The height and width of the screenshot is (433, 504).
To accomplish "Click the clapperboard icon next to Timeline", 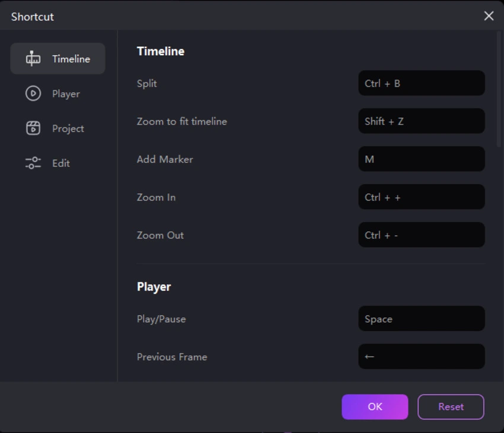I will point(33,59).
